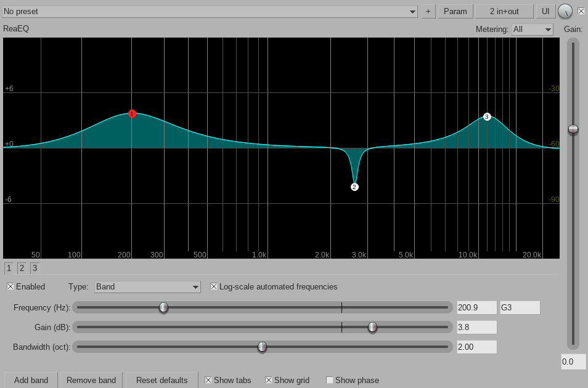Click band 1 red node on EQ curve
The height and width of the screenshot is (388, 588).
[x=132, y=113]
